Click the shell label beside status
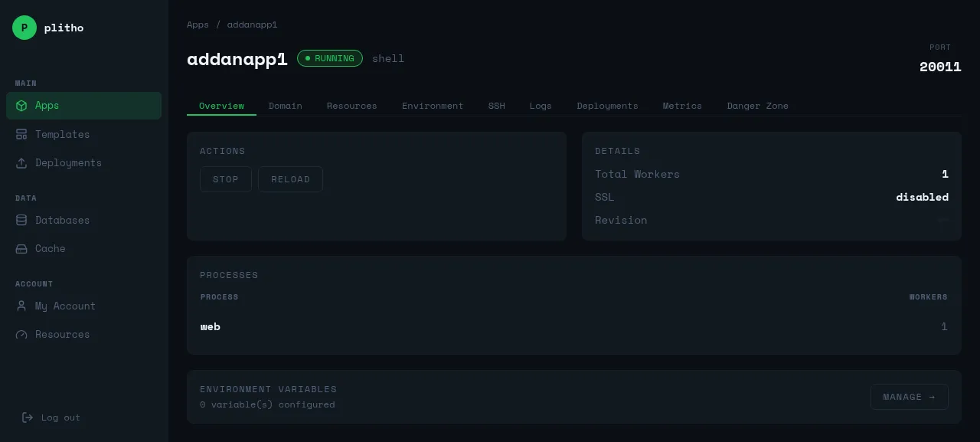The image size is (980, 442). click(388, 58)
